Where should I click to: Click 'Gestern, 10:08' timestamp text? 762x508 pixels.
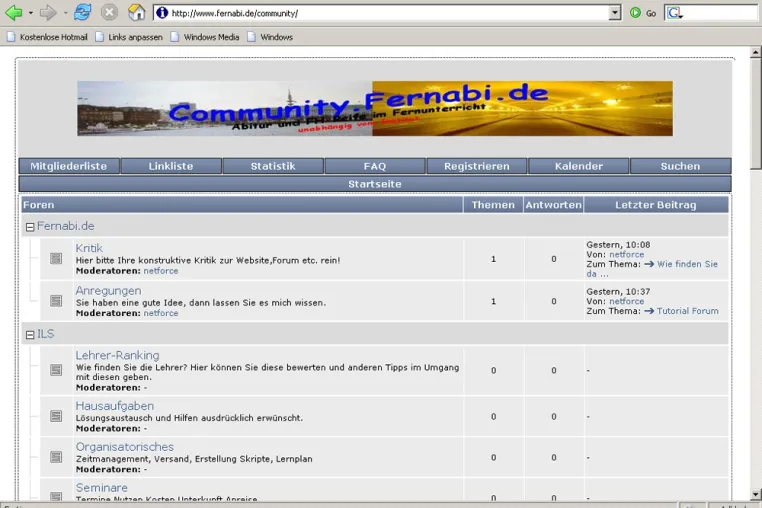(x=618, y=245)
